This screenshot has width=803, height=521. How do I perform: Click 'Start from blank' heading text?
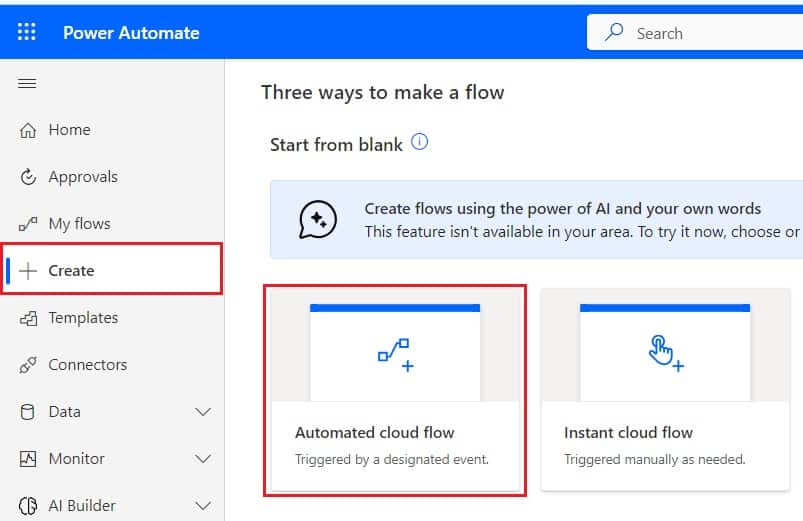(336, 145)
